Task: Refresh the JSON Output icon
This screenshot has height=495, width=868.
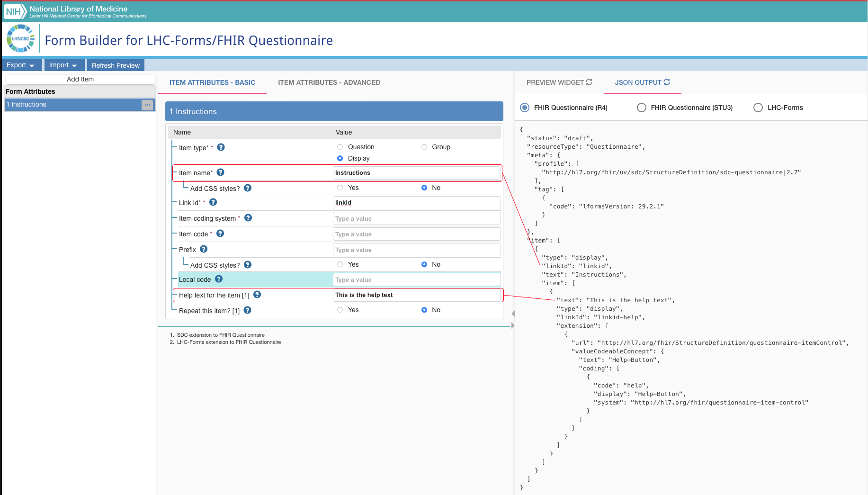Action: [x=667, y=82]
